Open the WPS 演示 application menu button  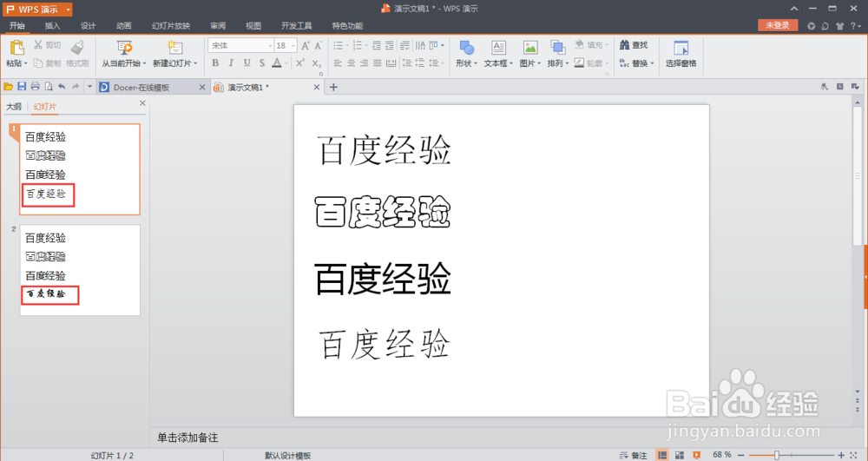click(37, 10)
